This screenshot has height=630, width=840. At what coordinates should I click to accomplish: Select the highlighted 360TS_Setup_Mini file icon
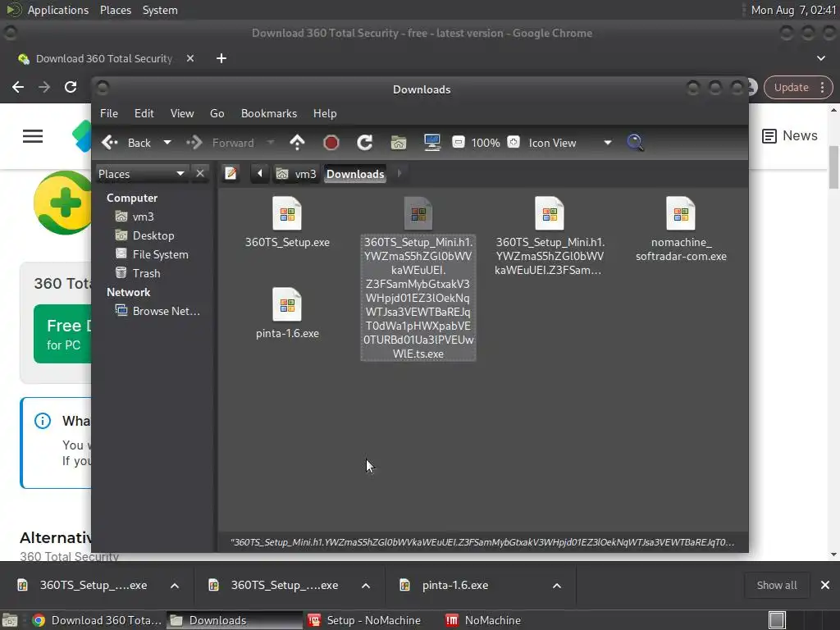coord(418,214)
